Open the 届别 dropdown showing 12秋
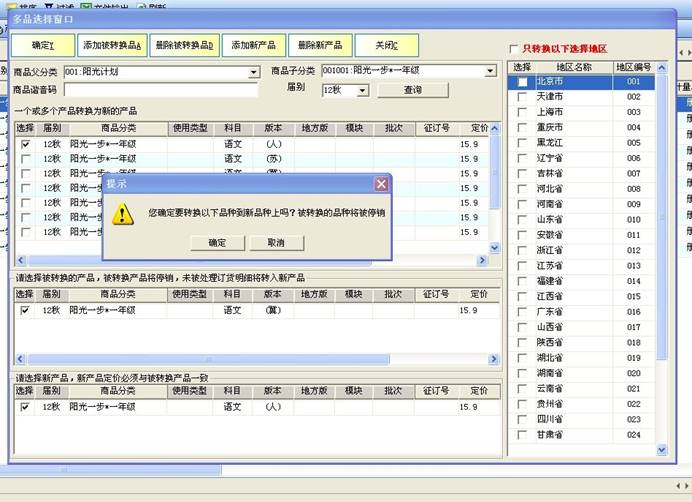Viewport: 692px width, 502px height. tap(362, 90)
